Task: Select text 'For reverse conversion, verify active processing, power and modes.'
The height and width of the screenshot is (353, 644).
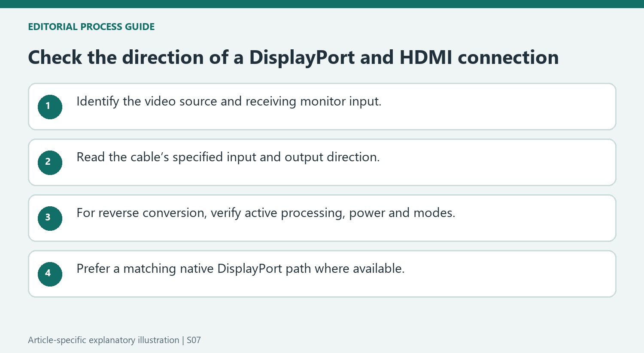Action: (x=266, y=213)
